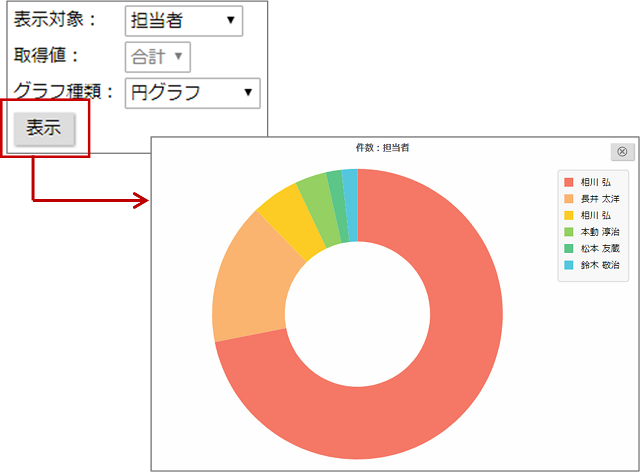Select legend name beside light green swatch
The width and height of the screenshot is (640, 472).
pyautogui.click(x=600, y=232)
